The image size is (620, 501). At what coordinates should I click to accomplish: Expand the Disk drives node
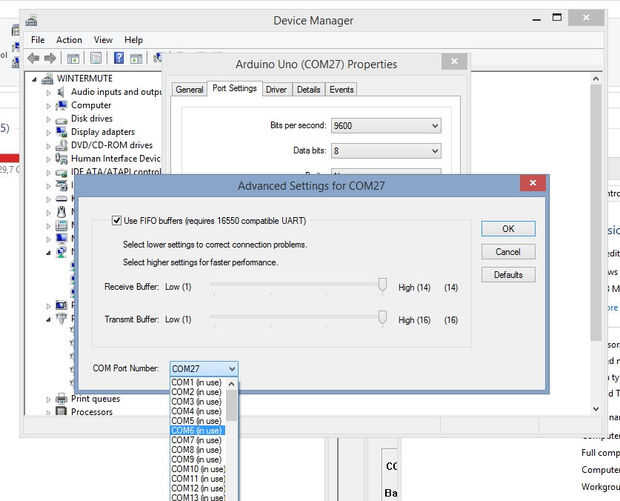[48, 119]
